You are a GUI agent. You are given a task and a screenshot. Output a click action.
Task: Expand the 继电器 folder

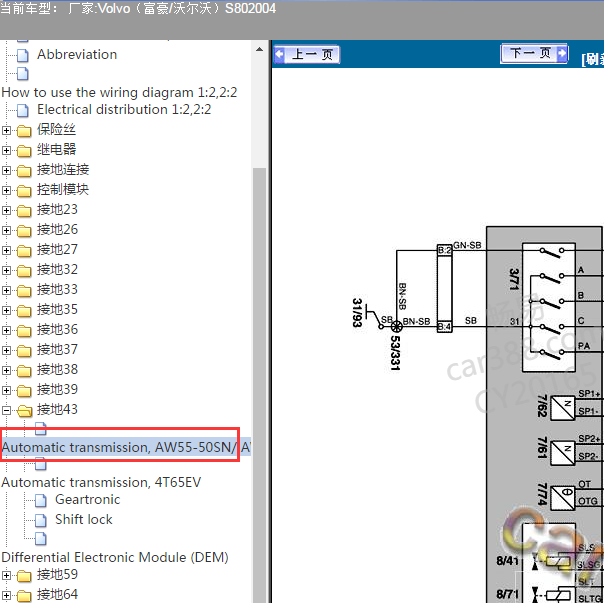pyautogui.click(x=6, y=150)
